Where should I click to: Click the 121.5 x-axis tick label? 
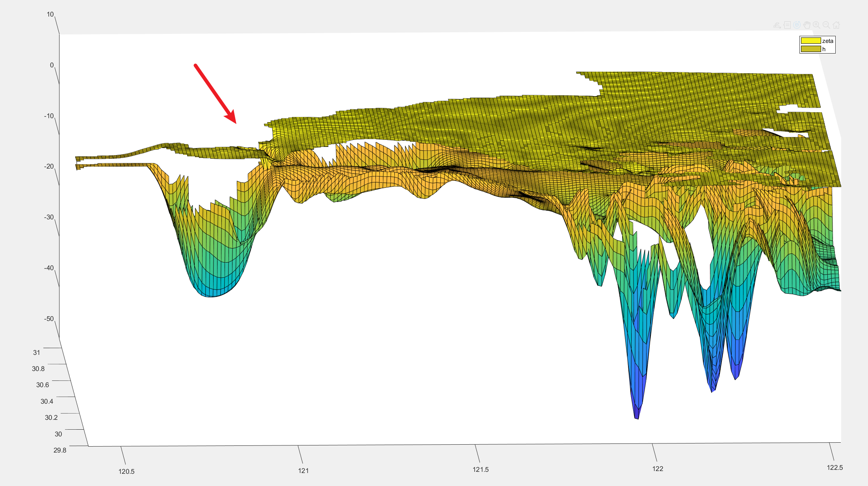pos(481,469)
